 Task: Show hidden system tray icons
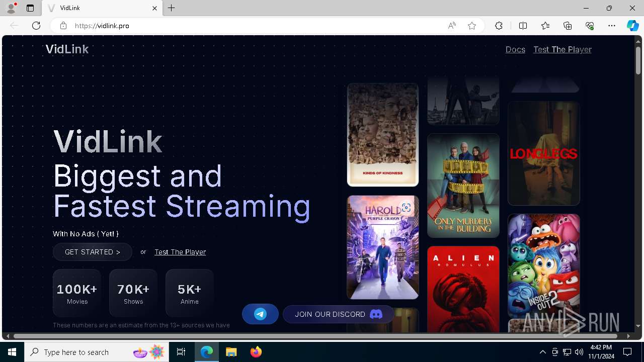point(543,352)
